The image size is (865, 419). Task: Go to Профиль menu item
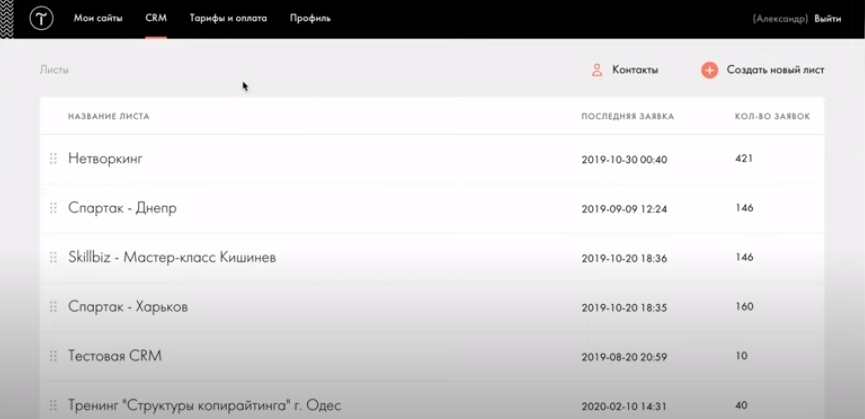click(x=310, y=18)
